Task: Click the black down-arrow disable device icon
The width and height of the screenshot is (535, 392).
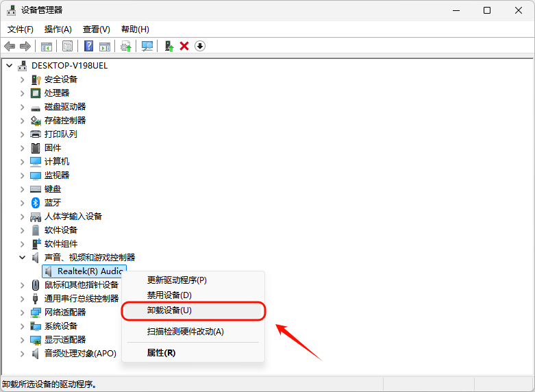Action: [x=200, y=46]
